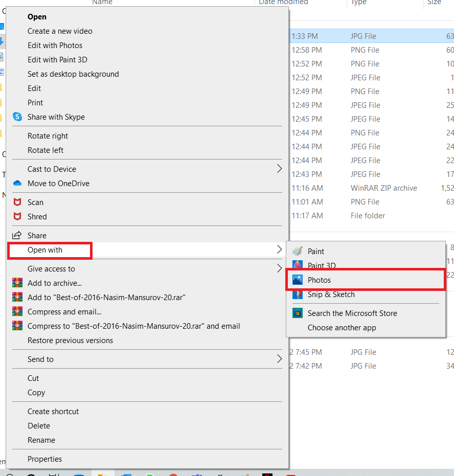This screenshot has width=454, height=476.
Task: Click the Type column header
Action: (359, 3)
